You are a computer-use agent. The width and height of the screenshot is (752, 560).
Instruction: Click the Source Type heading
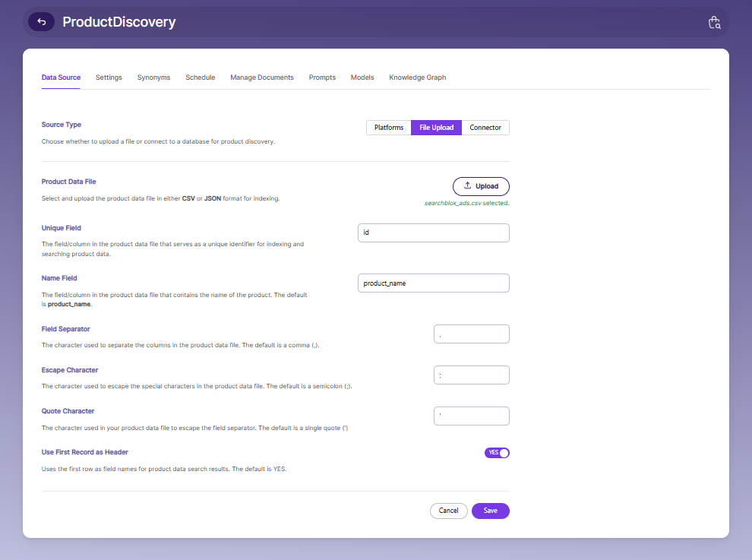pos(62,125)
